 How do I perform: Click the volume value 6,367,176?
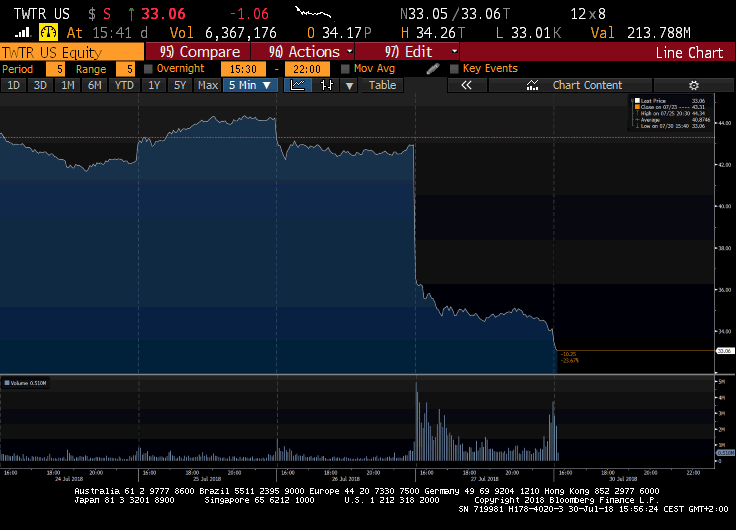point(241,33)
